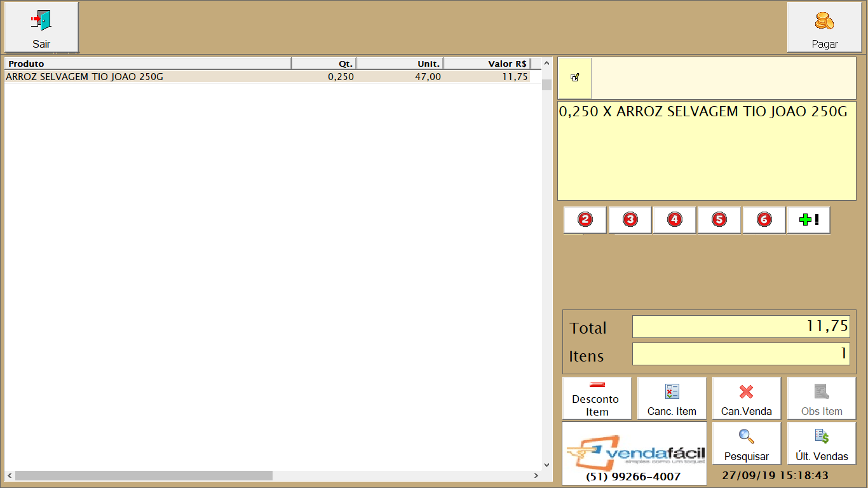Select row ARROZ SELVAGEM TIO JOAO 250G
This screenshot has height=488, width=868.
(268, 77)
